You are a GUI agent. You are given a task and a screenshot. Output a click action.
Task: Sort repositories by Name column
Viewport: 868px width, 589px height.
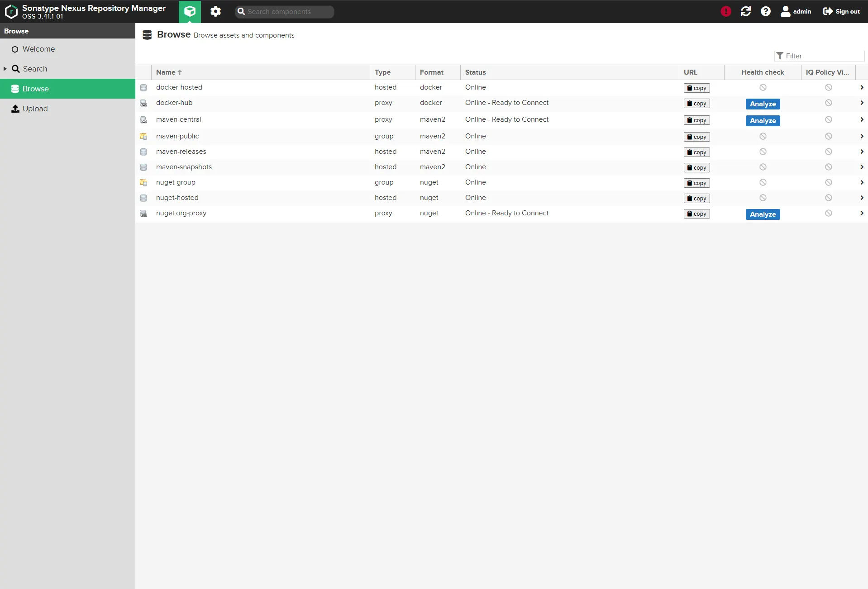(261, 72)
